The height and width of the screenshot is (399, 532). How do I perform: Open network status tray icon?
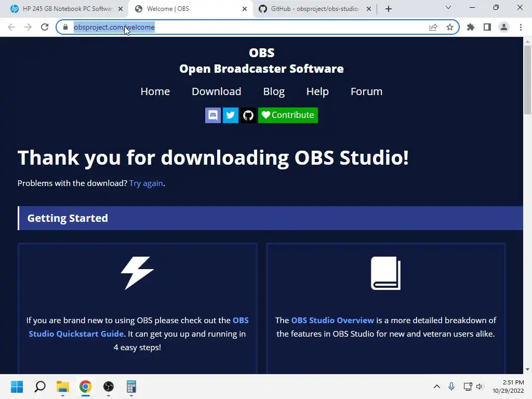pyautogui.click(x=468, y=387)
